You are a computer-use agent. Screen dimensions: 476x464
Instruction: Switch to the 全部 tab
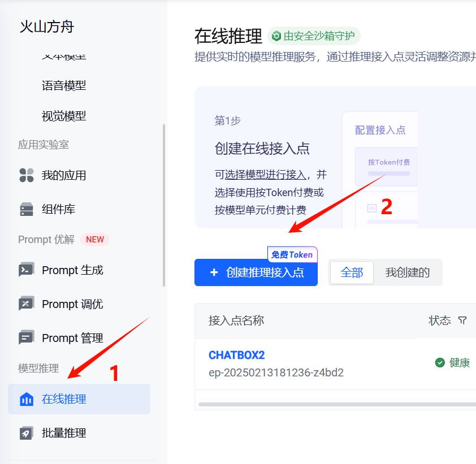352,272
